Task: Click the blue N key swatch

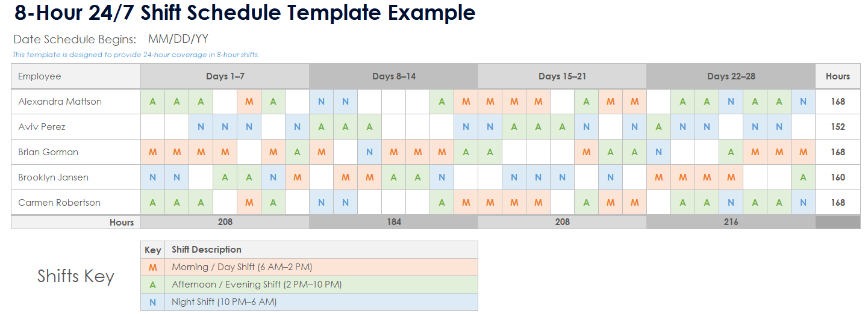Action: click(152, 302)
